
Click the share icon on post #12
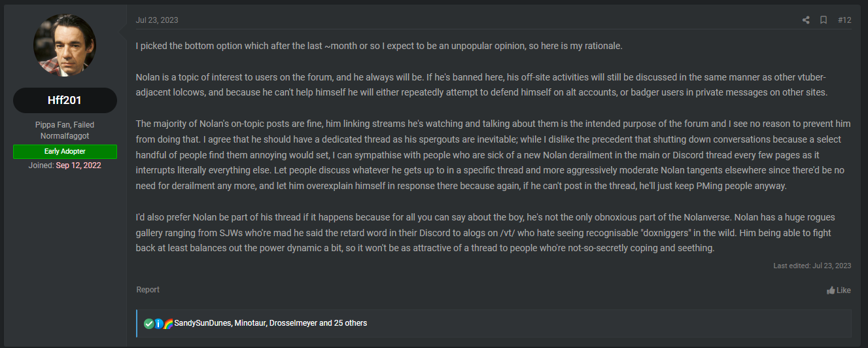click(x=806, y=20)
